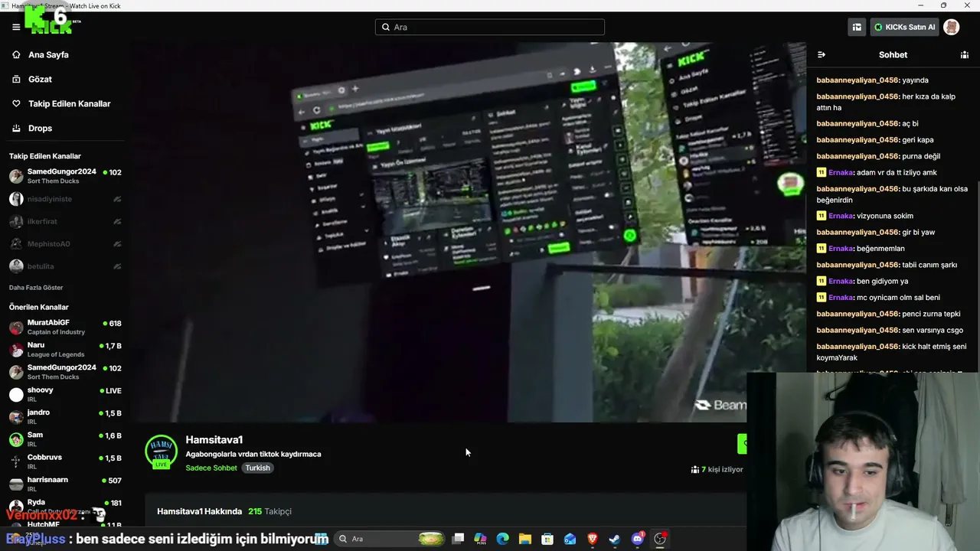
Task: Show chat users list icon
Action: click(965, 55)
